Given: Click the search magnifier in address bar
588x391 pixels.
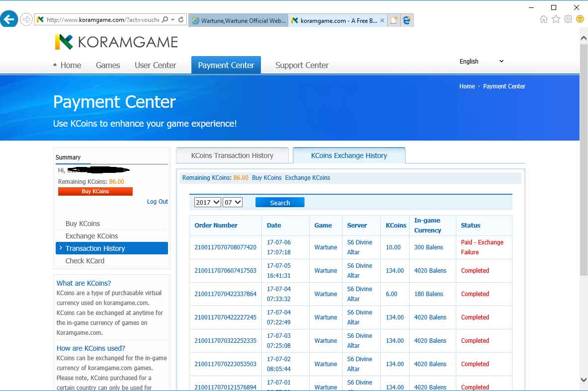Looking at the screenshot, I should click(165, 20).
